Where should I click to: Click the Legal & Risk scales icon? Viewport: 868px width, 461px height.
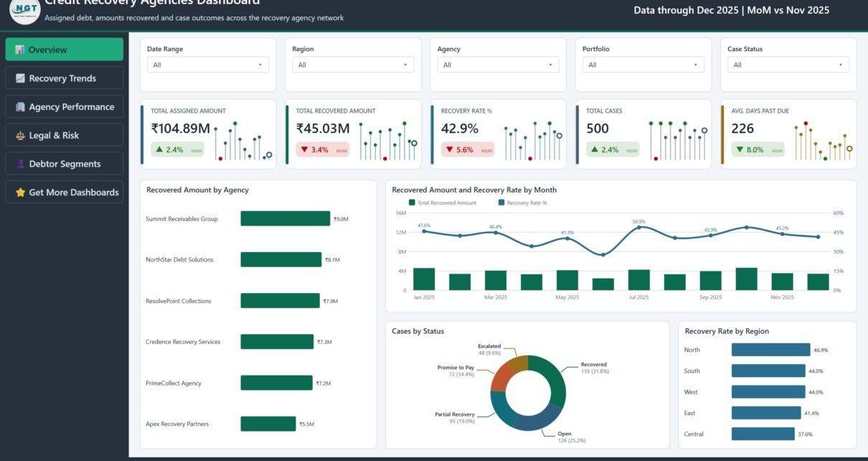(20, 135)
